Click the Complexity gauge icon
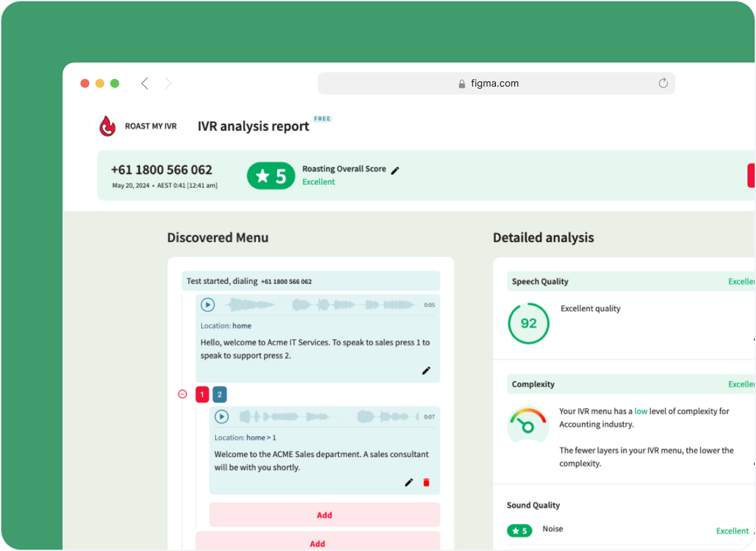The height and width of the screenshot is (551, 756). coord(528,423)
